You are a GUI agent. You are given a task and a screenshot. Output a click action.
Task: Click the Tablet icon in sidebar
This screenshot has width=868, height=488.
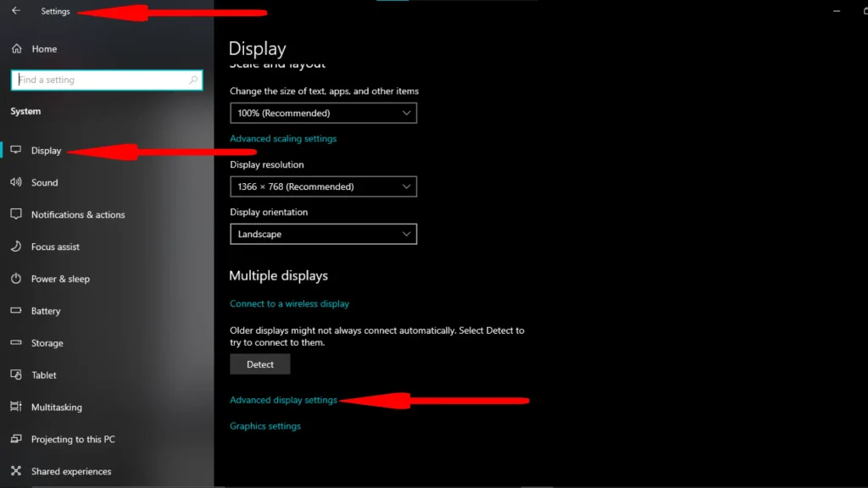16,374
